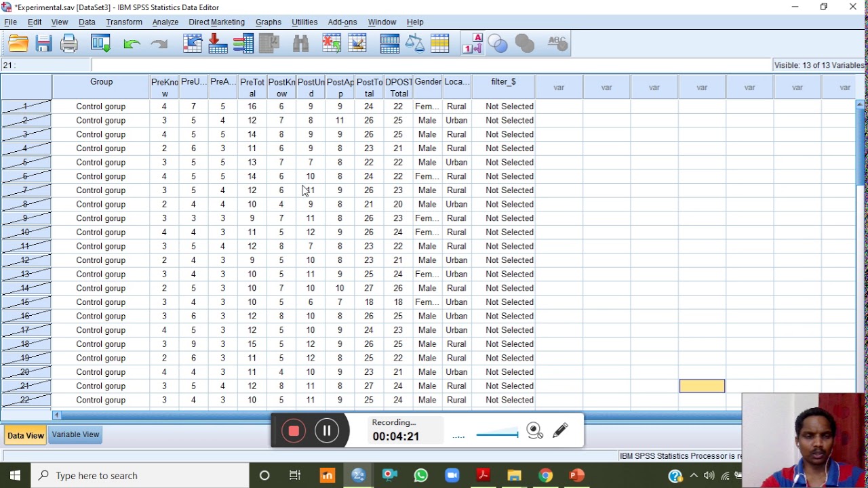Click the horizontal scrollbar left arrow
This screenshot has width=868, height=488.
click(57, 415)
